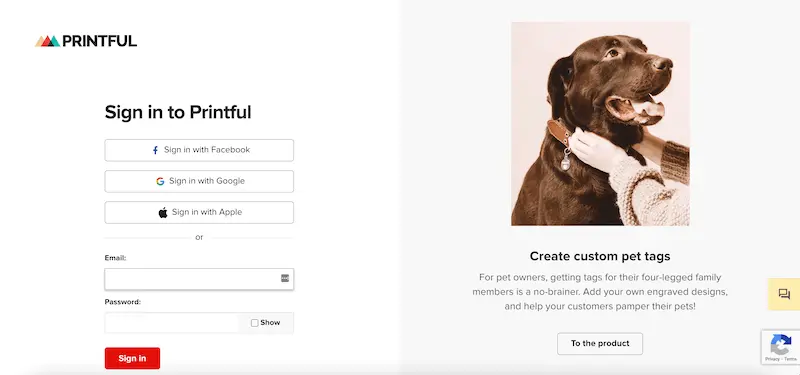This screenshot has width=800, height=375.
Task: Focus the Password input field
Action: pyautogui.click(x=171, y=323)
